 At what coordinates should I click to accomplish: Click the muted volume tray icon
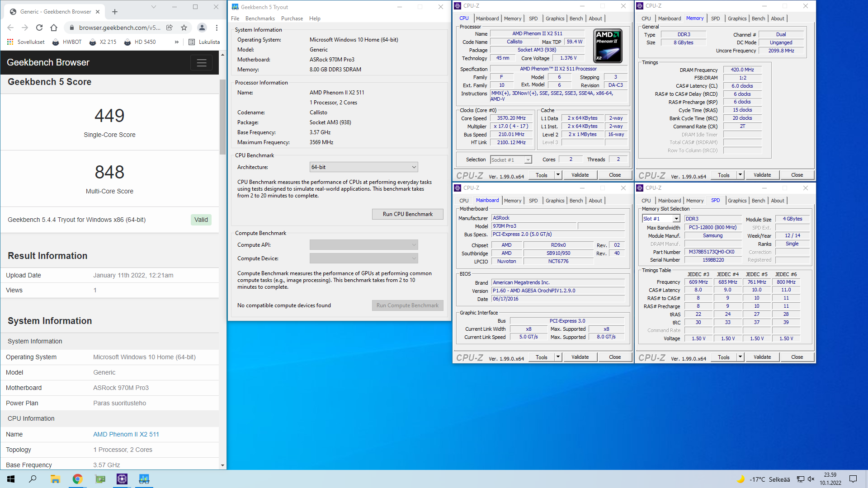pyautogui.click(x=811, y=479)
